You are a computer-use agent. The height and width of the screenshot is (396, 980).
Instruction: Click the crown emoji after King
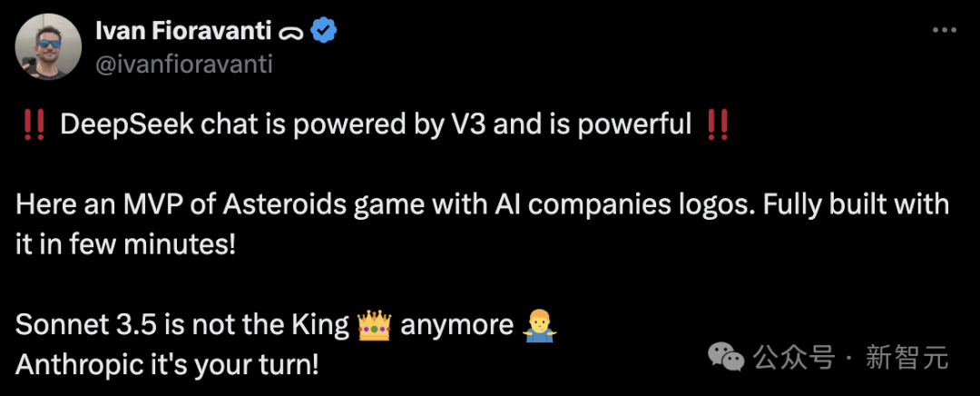(374, 324)
